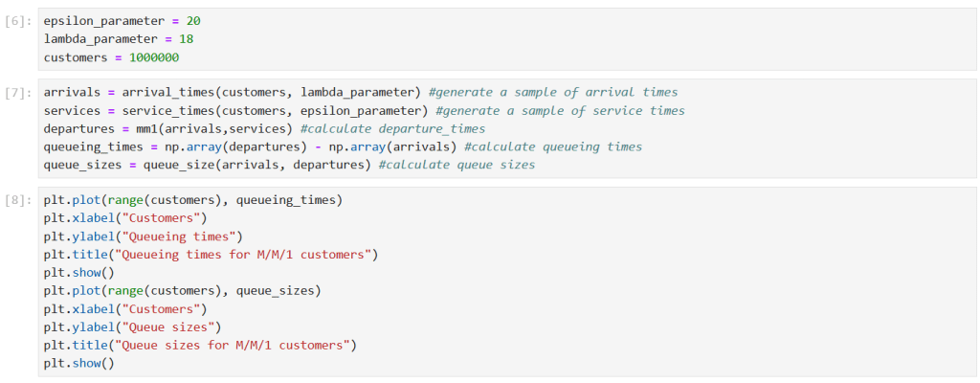Click the [8] cell execution prompt
Viewport: 980px width, 383px height.
18,201
